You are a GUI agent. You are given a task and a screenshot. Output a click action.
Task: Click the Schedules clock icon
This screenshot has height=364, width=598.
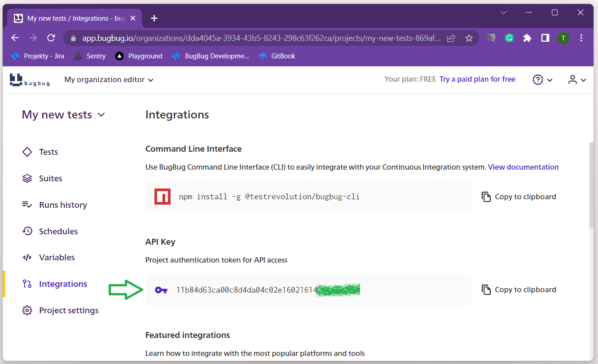(x=27, y=231)
